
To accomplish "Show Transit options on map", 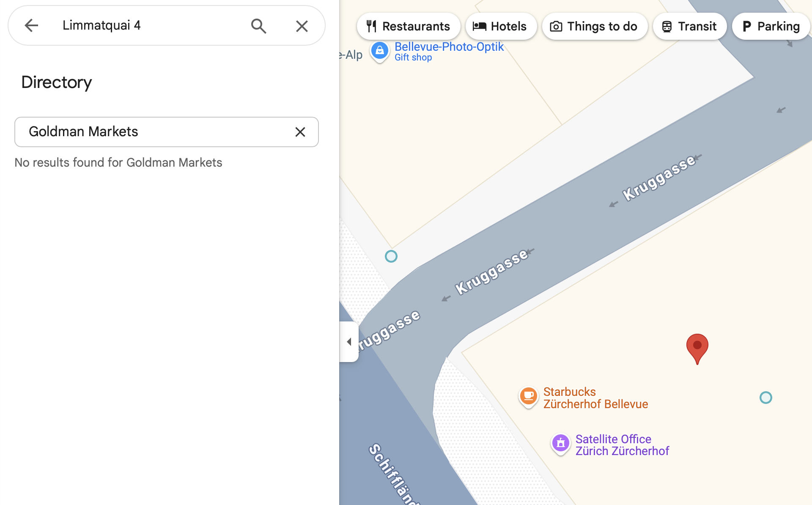I will [689, 26].
